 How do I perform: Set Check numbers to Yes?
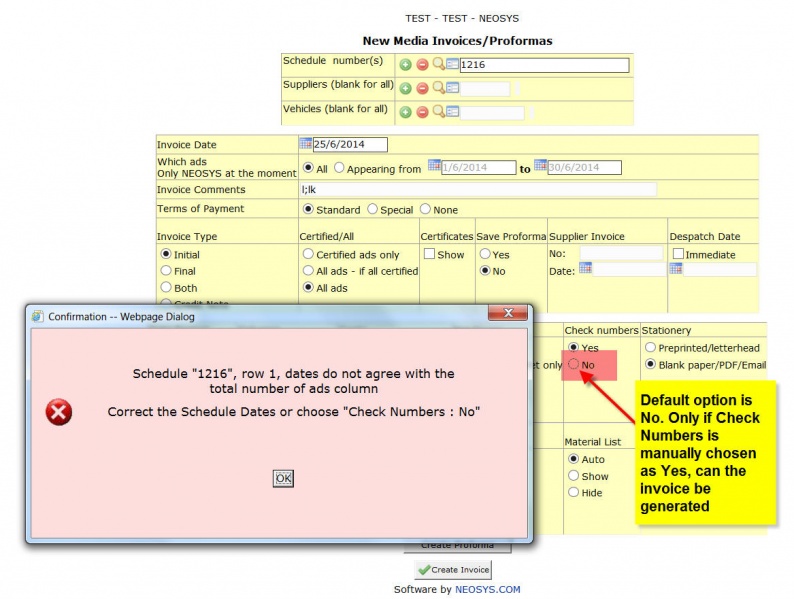[573, 347]
